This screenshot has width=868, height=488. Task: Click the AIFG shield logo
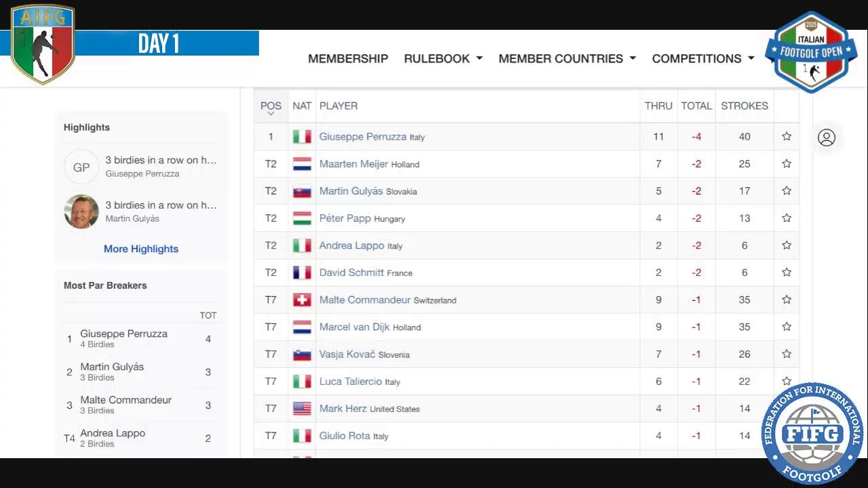click(x=43, y=44)
